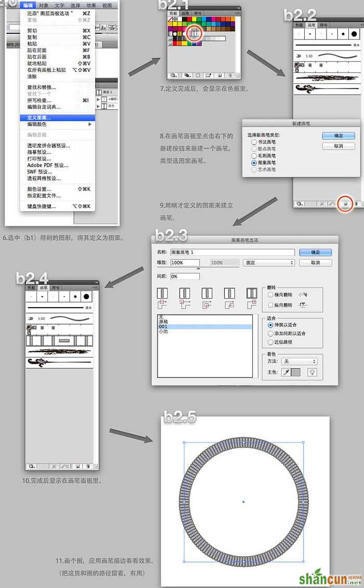Select the ornamental scroll brush in b2.2 panel

point(327,88)
